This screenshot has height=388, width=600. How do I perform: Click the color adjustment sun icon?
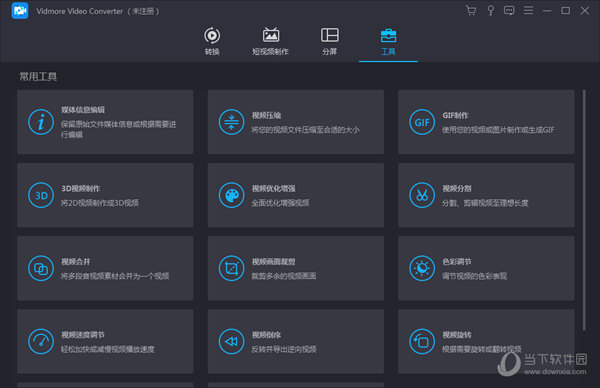tap(422, 268)
